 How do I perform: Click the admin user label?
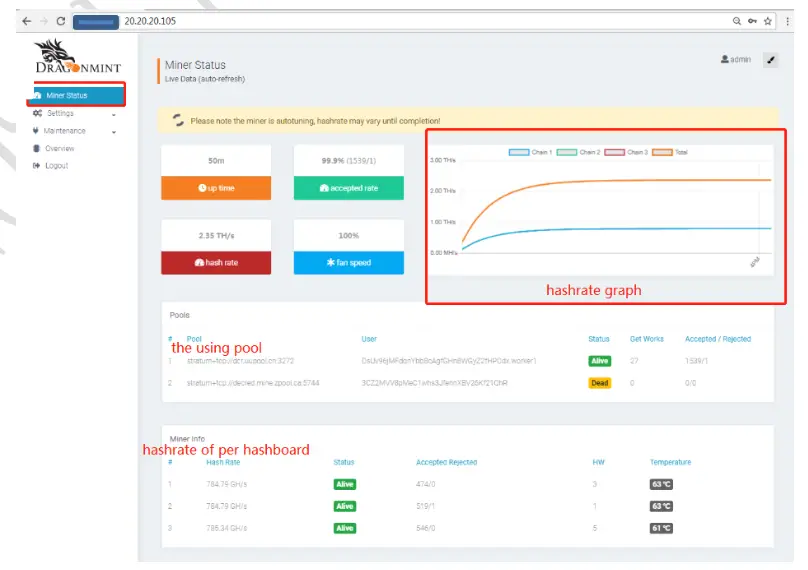pos(736,59)
